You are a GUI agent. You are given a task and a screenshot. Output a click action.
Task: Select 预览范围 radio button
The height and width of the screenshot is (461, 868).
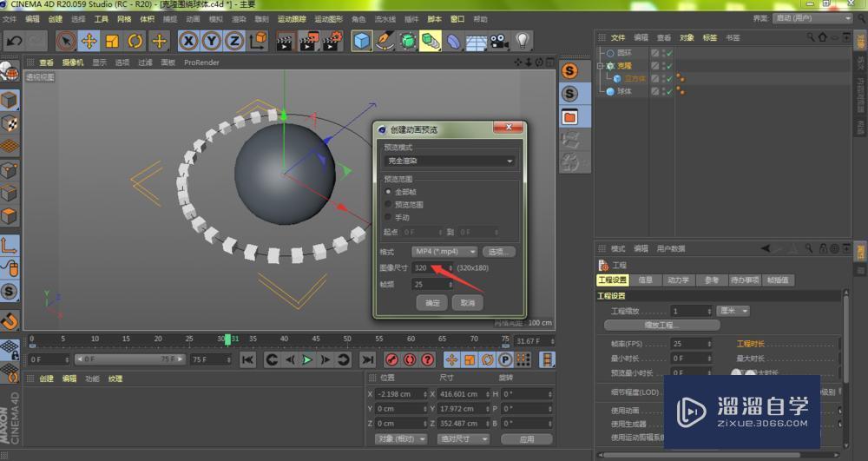tap(388, 204)
